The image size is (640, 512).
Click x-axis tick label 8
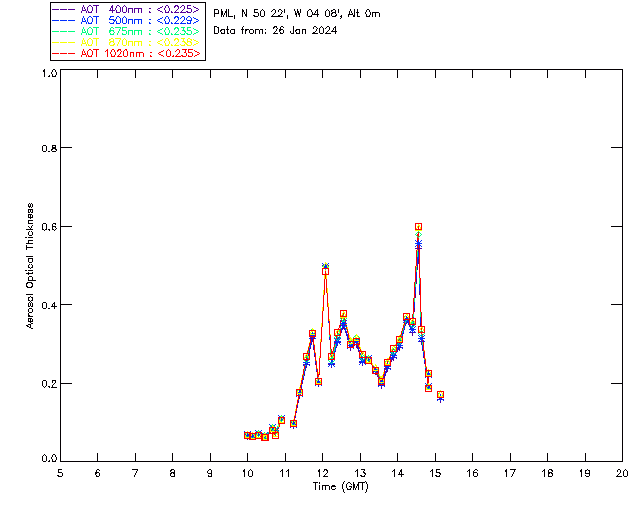point(173,473)
